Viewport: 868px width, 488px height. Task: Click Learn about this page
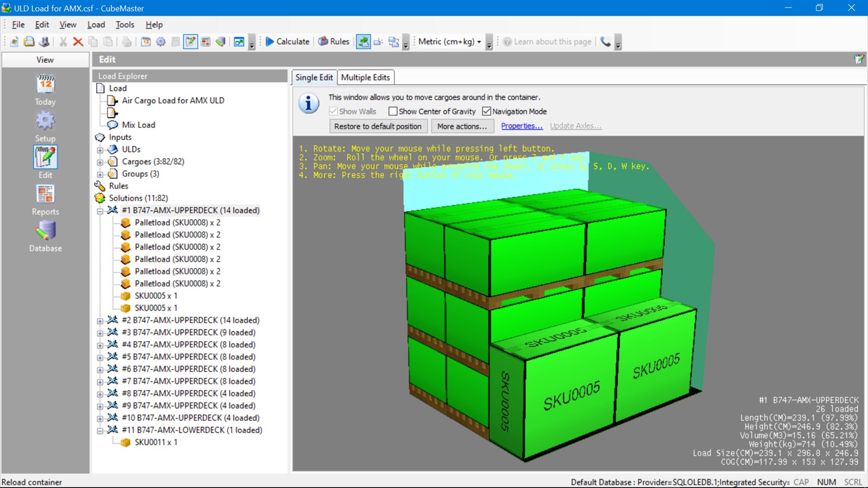click(547, 42)
